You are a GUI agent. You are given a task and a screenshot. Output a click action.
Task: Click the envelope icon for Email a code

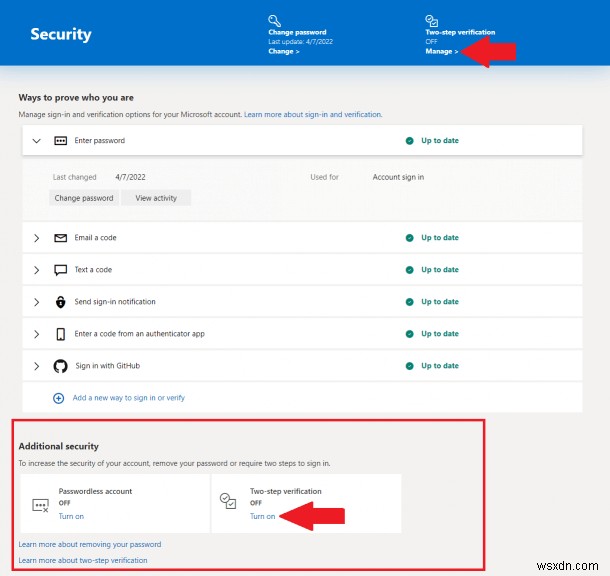click(60, 238)
